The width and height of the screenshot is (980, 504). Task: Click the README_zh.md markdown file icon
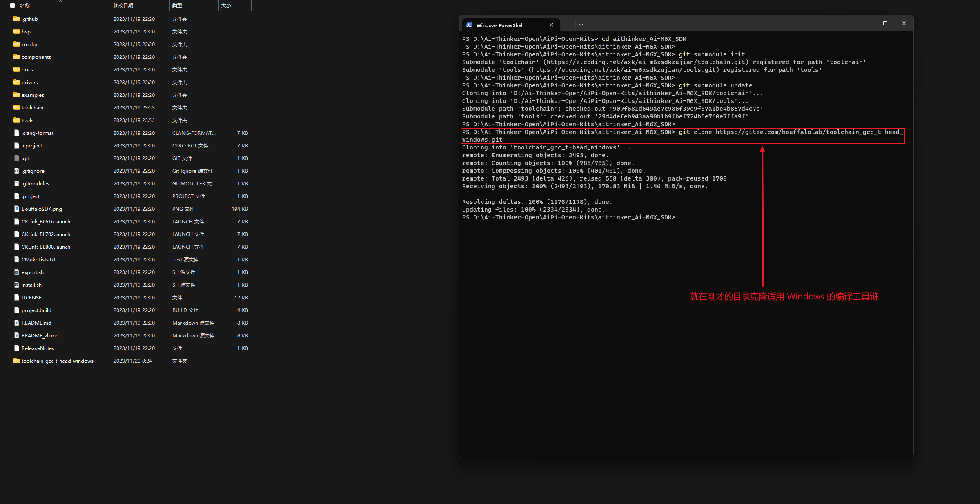coord(16,335)
